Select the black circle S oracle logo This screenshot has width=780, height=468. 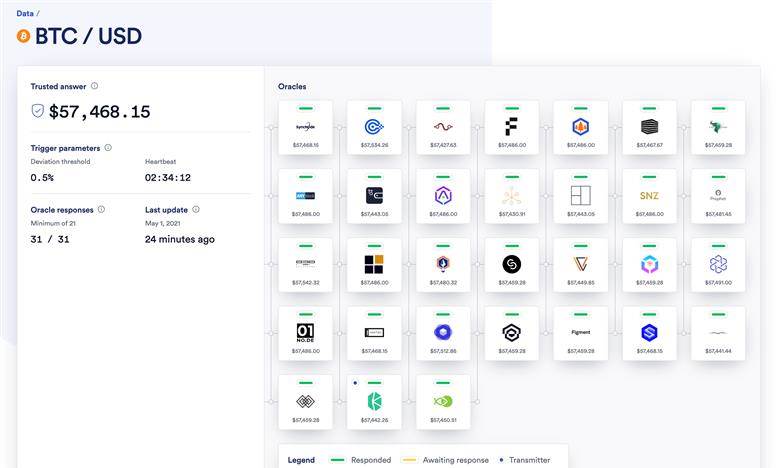click(x=511, y=264)
